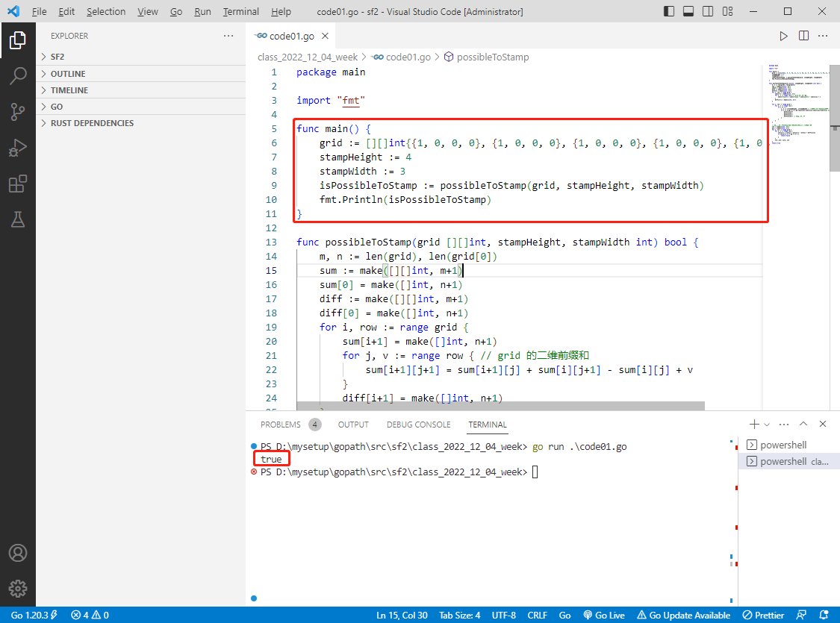This screenshot has height=623, width=840.
Task: Open the Manage gear menu
Action: pos(18,588)
